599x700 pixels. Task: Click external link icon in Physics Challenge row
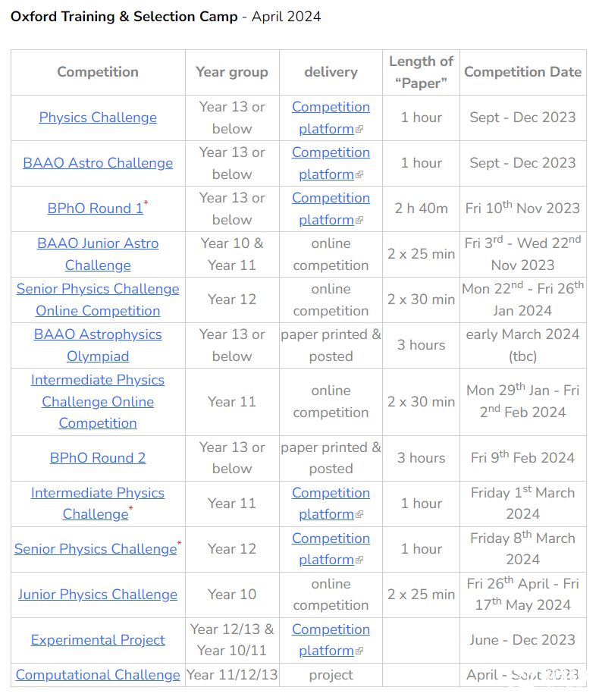coord(359,129)
